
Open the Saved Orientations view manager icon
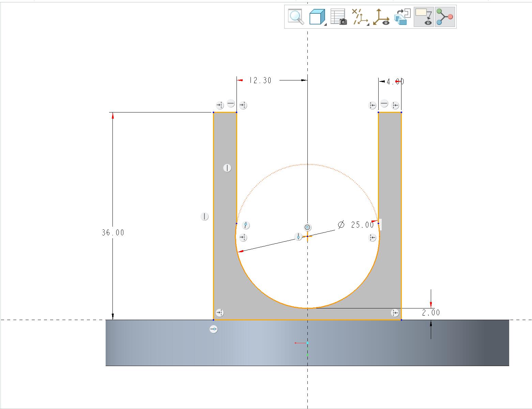point(338,17)
